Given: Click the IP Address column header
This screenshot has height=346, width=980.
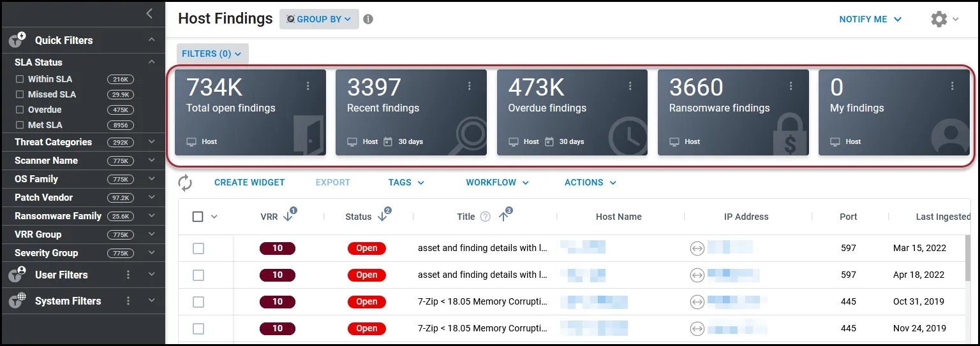Looking at the screenshot, I should coord(746,217).
